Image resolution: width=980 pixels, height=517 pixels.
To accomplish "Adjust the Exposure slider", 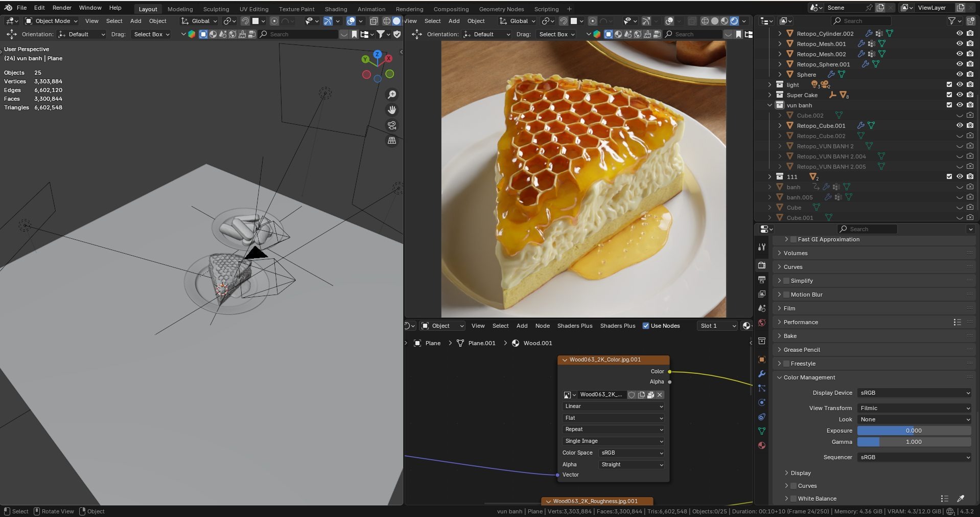I will [914, 431].
